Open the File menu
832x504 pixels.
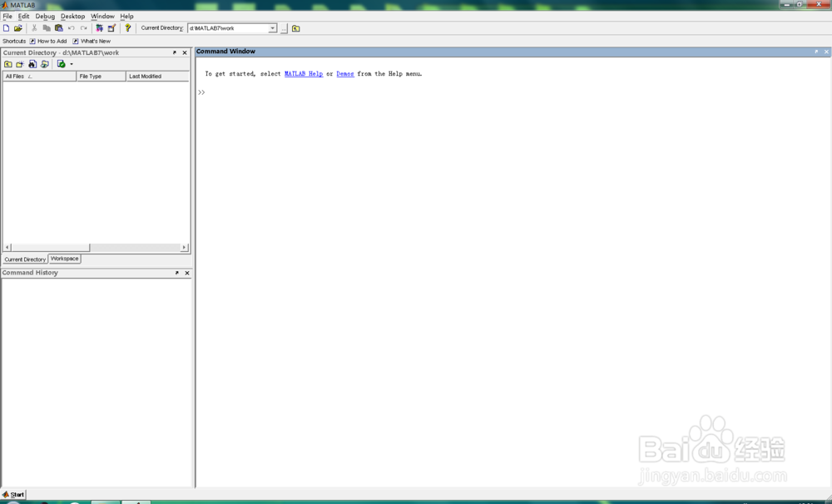click(7, 17)
